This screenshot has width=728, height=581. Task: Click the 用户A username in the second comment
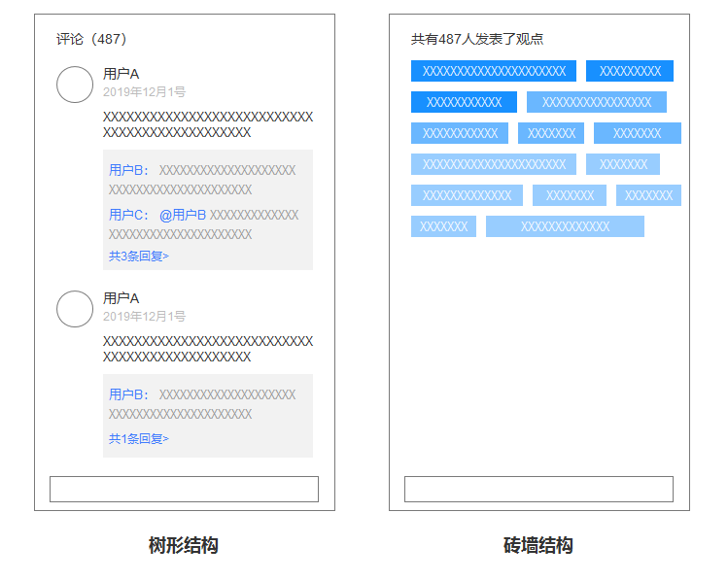(121, 298)
